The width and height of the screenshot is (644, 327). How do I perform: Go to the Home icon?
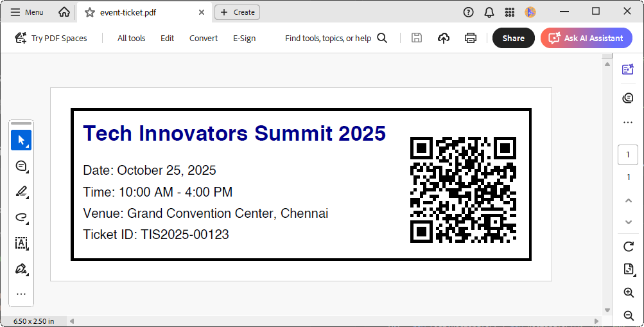click(x=64, y=12)
